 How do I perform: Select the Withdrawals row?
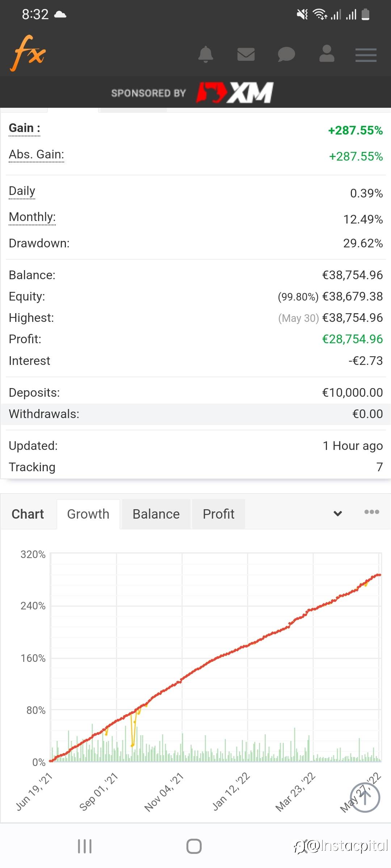195,414
